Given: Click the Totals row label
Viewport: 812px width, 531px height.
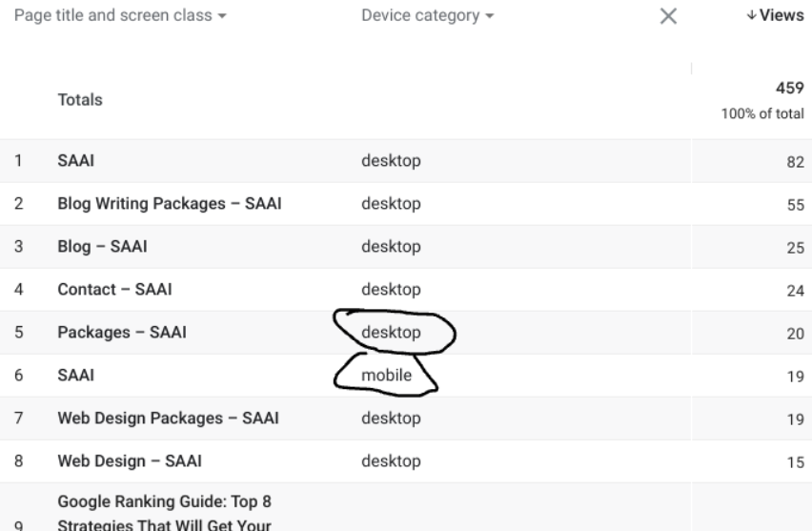Looking at the screenshot, I should point(80,99).
